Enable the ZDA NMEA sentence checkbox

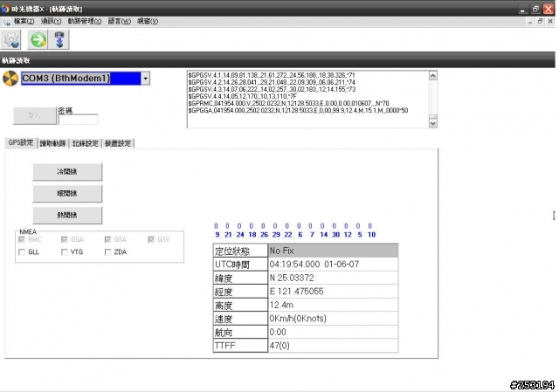107,252
